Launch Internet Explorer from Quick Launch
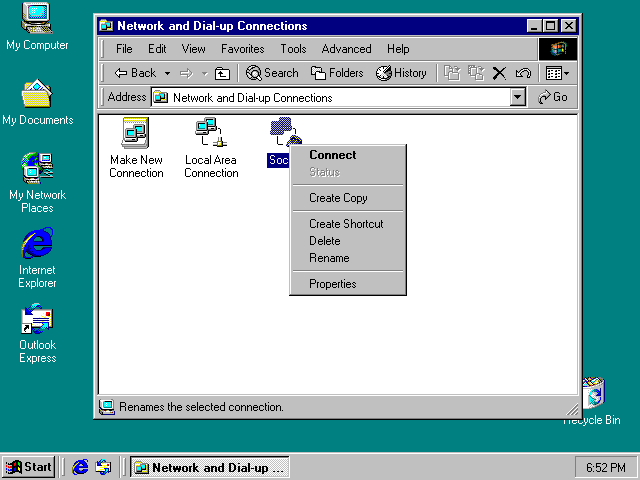 80,467
